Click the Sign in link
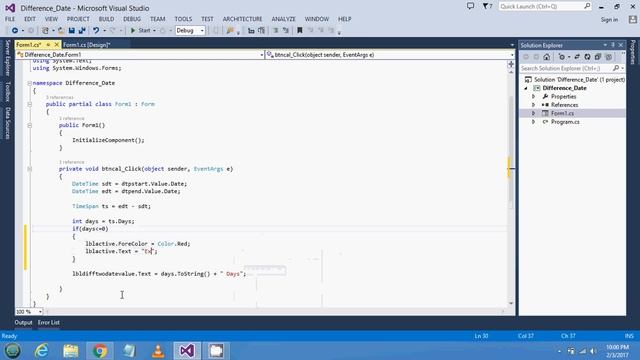This screenshot has width=640, height=360. click(x=609, y=20)
